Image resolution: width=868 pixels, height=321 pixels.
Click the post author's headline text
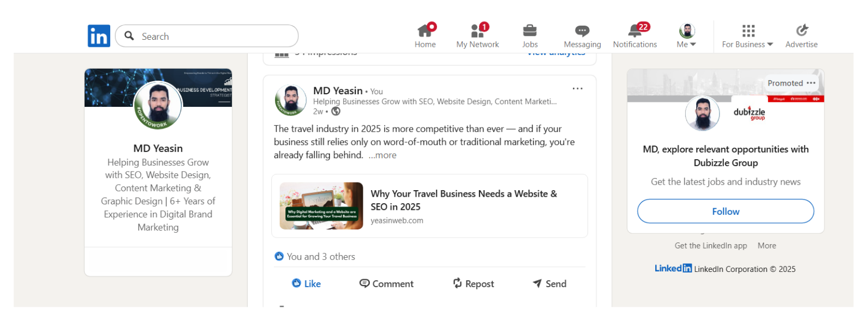[435, 101]
